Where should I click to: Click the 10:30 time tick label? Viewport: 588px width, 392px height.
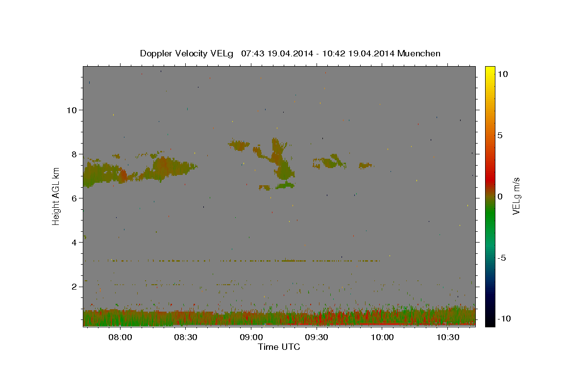(448, 337)
